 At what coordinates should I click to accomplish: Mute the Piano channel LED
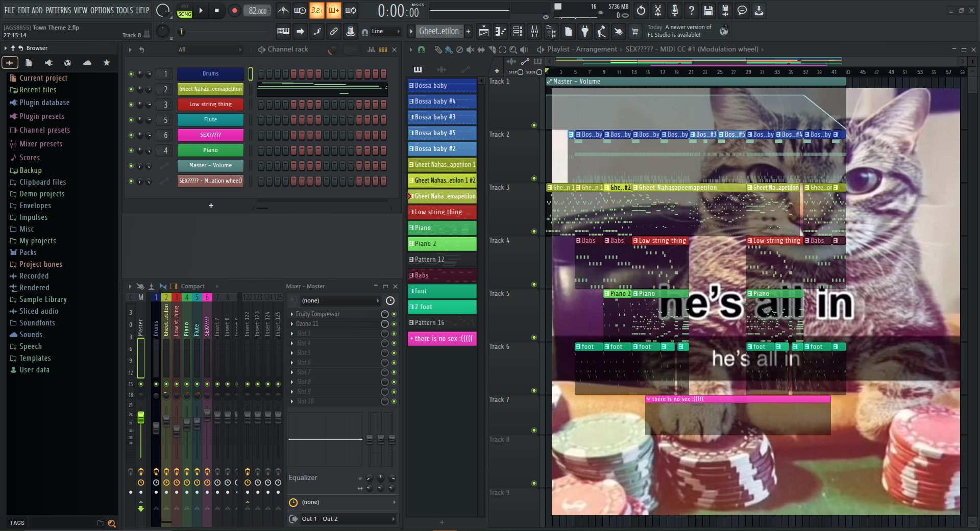131,150
